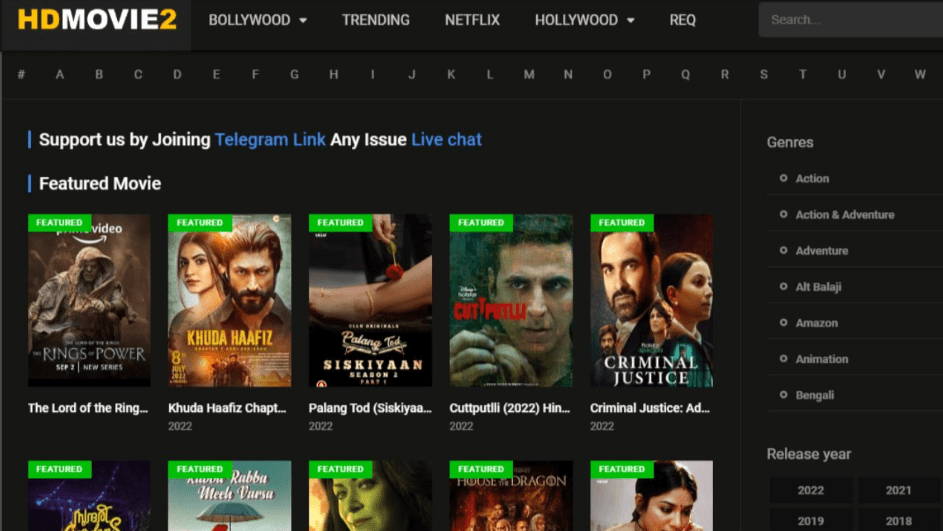Viewport: 943px width, 531px height.
Task: Filter titles by letter Q
Action: click(x=685, y=75)
